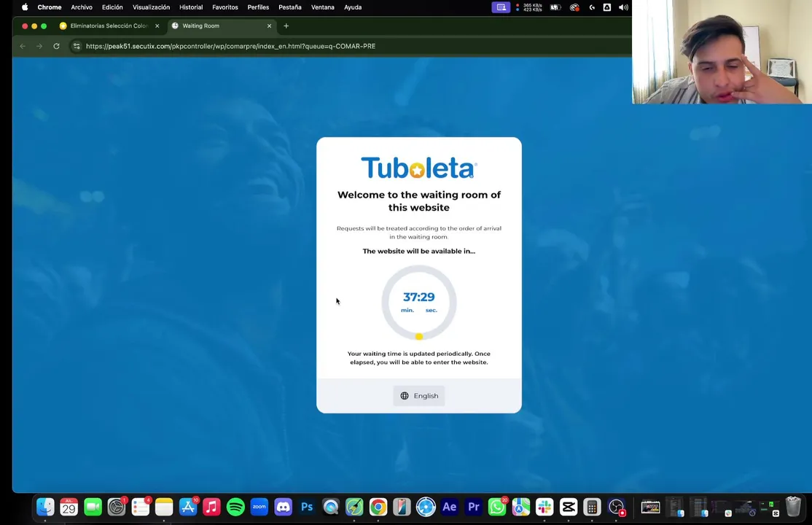Open the Pestaña menu
This screenshot has height=525, width=812.
tap(290, 7)
